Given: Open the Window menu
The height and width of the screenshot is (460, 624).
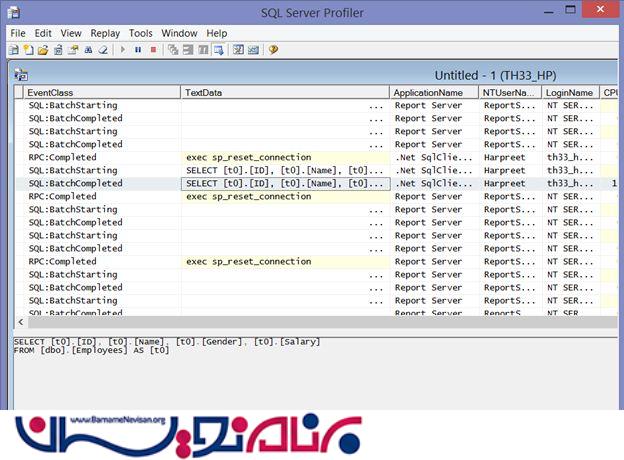Looking at the screenshot, I should [x=179, y=33].
